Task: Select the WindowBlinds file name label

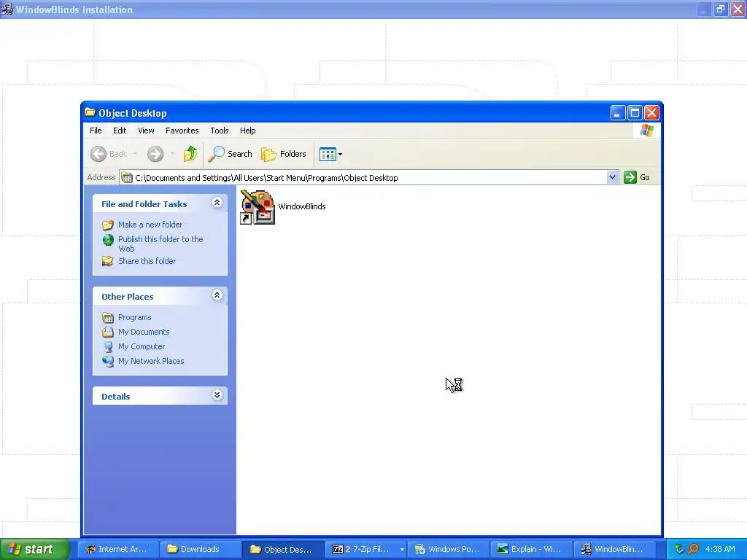Action: coord(302,206)
